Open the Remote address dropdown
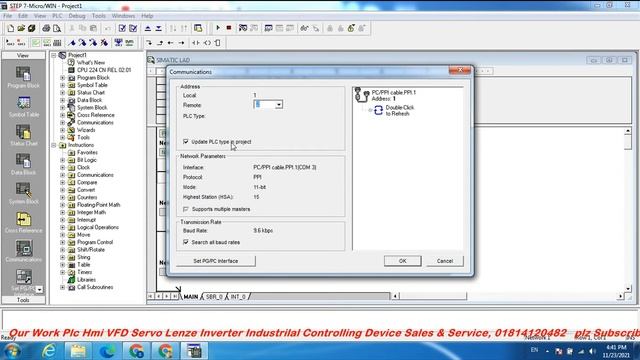The height and width of the screenshot is (360, 640). [279, 105]
